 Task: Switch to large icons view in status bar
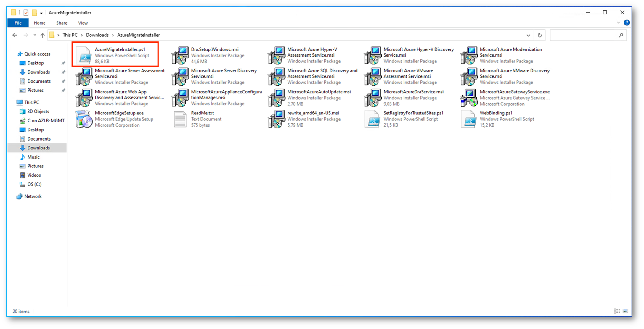625,311
